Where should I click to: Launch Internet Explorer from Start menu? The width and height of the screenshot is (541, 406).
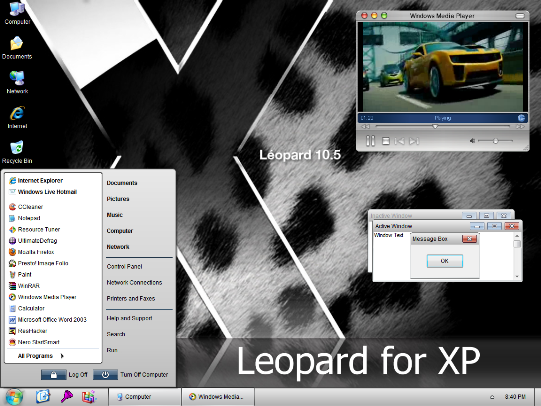[36, 180]
